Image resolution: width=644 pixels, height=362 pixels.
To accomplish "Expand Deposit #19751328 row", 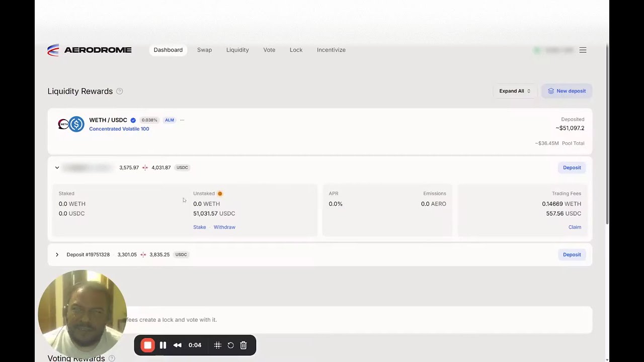I will point(57,254).
